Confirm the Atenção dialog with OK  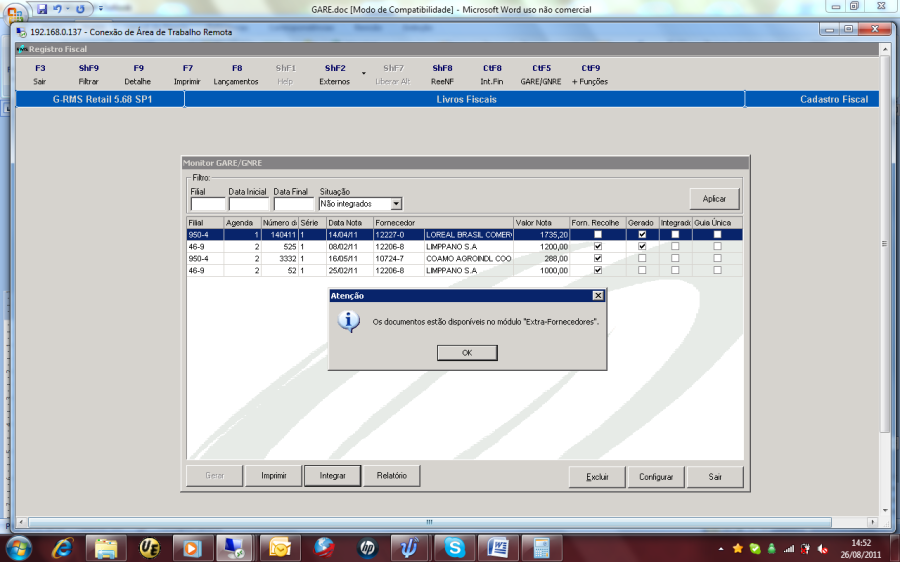coord(467,353)
